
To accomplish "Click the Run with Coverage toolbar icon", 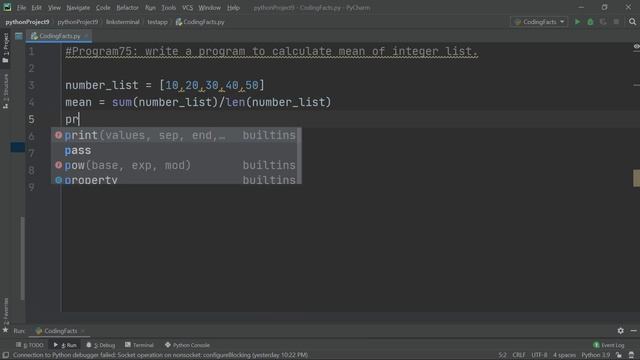I will [x=603, y=22].
